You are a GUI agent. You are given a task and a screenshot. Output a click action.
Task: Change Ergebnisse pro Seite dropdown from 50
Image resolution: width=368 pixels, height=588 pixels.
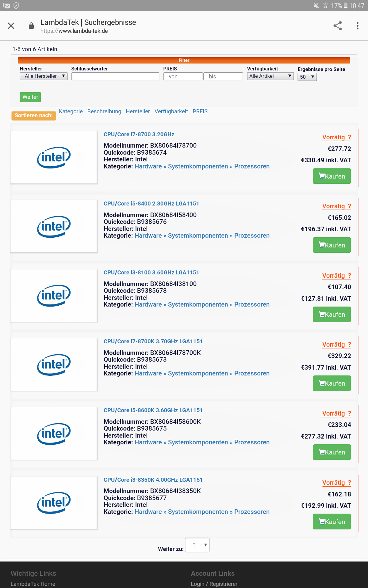click(x=307, y=77)
